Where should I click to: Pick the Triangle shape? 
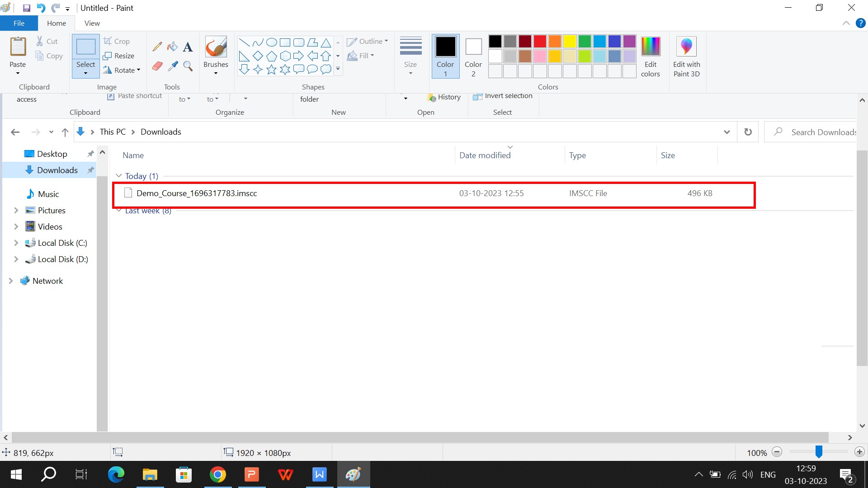(x=325, y=42)
